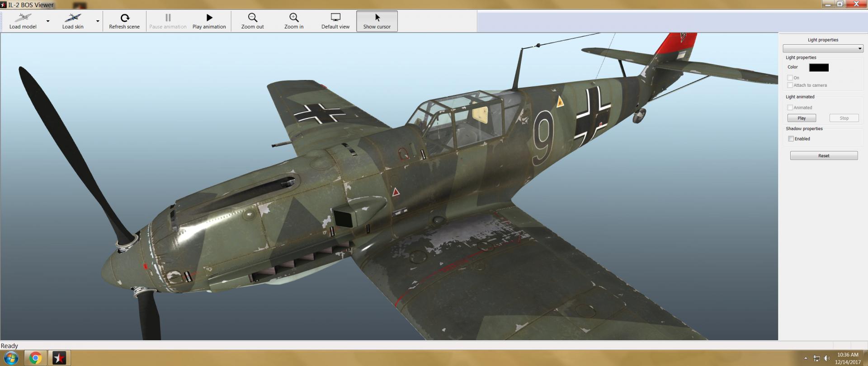The height and width of the screenshot is (366, 868).
Task: Enable the light On checkbox
Action: 790,78
